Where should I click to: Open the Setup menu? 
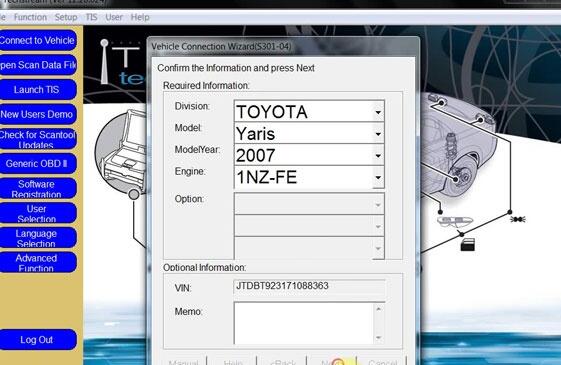66,17
